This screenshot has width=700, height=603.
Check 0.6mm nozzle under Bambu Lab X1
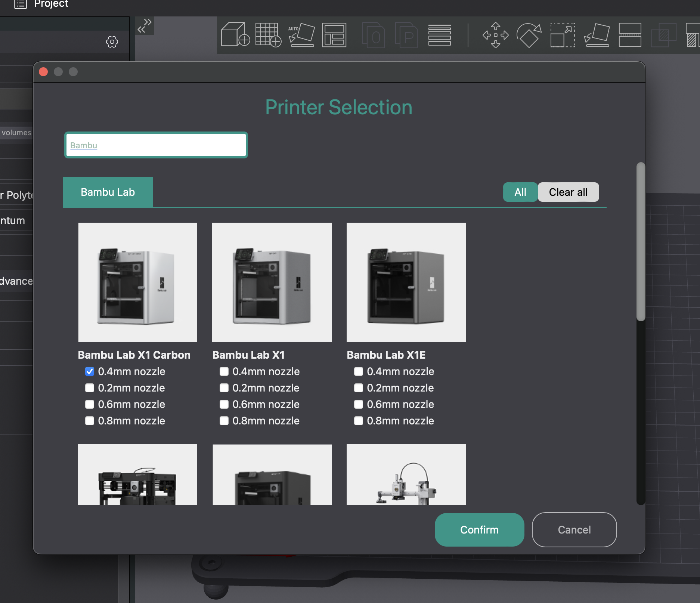click(x=224, y=404)
